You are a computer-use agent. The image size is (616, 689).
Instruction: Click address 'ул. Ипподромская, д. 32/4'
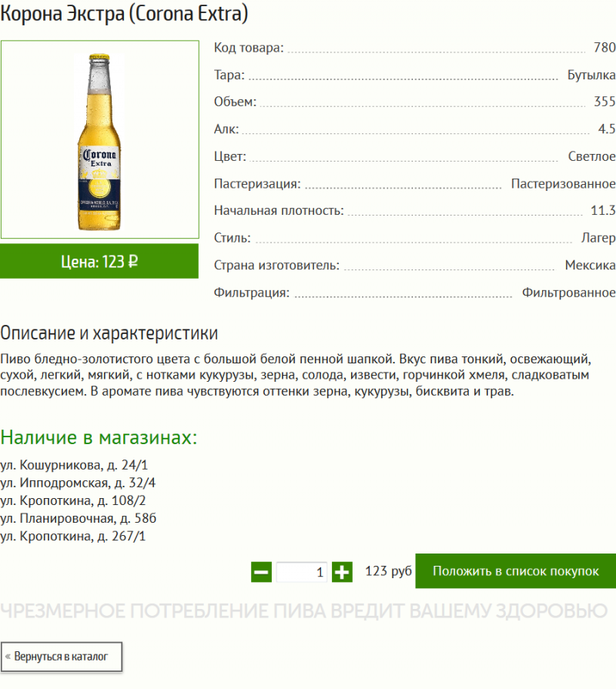[78, 483]
